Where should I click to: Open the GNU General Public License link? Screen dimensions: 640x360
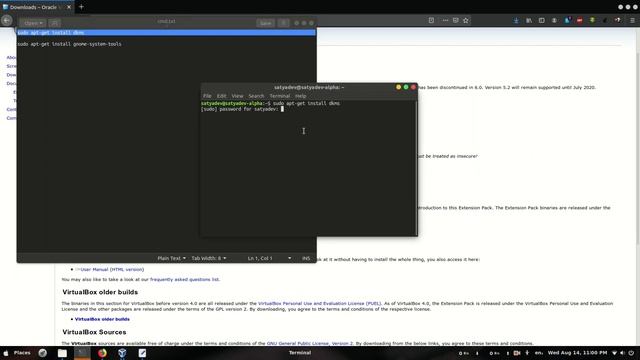point(310,343)
